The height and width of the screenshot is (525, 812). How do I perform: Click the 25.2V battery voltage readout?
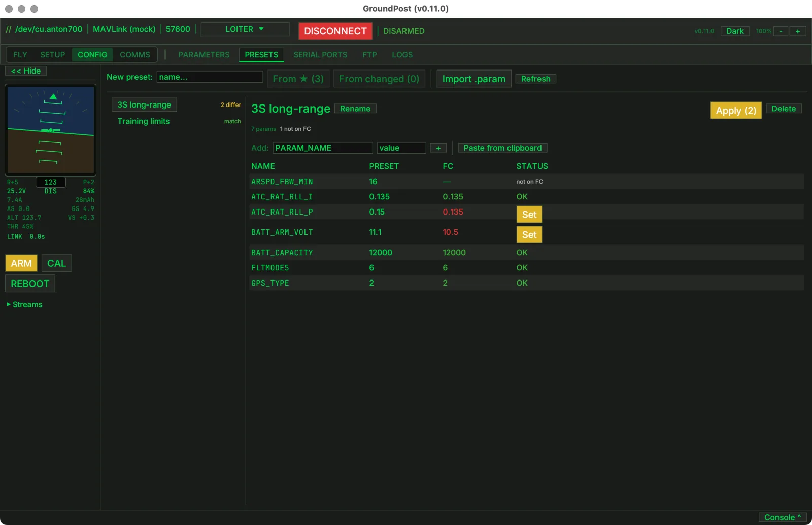pos(16,191)
